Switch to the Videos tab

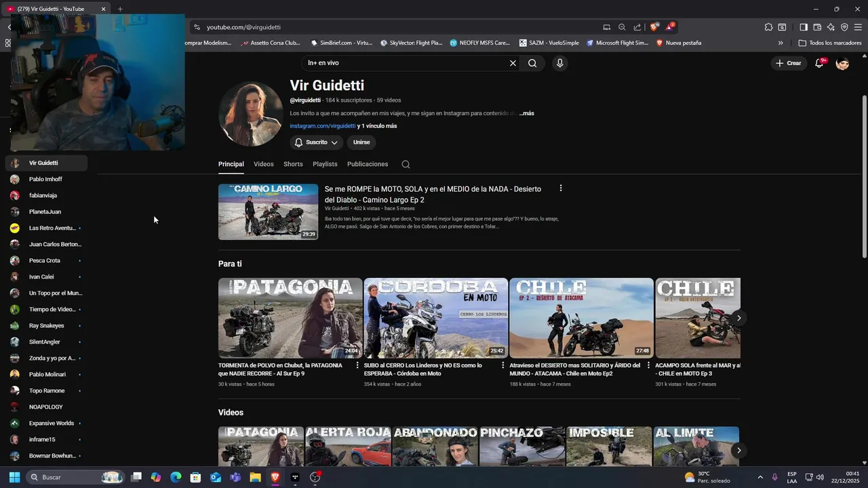pos(264,164)
